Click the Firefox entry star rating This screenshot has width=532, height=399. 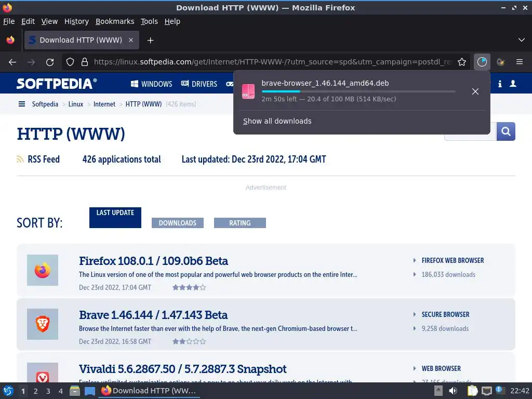point(189,287)
